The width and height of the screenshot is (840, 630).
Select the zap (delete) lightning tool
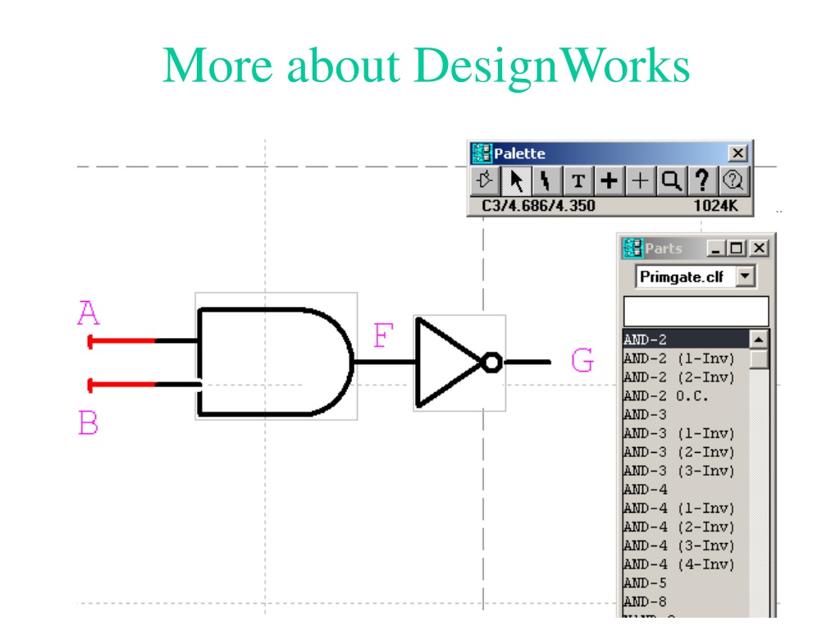[x=546, y=180]
